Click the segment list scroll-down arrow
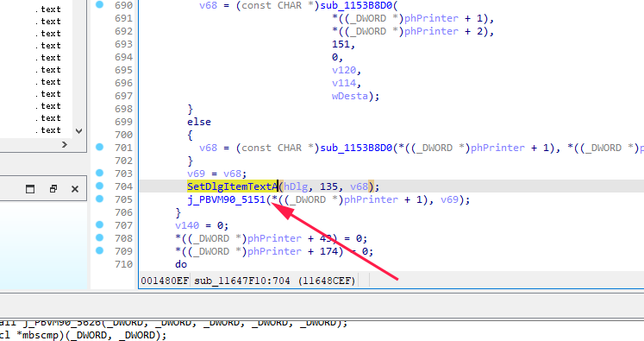 (78, 131)
